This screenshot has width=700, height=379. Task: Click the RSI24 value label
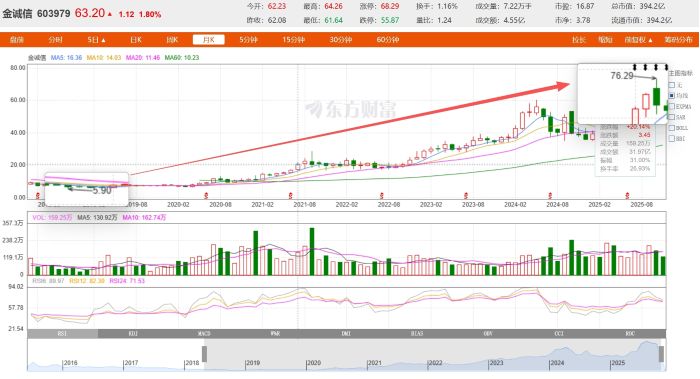127,281
